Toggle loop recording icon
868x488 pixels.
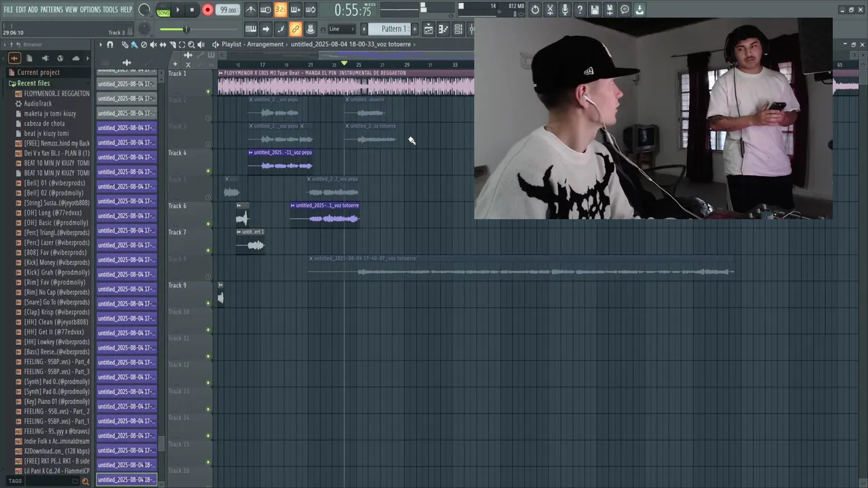310,9
